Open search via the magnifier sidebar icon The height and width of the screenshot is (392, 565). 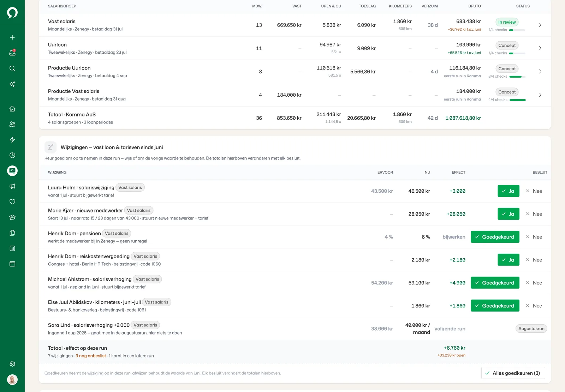click(12, 68)
